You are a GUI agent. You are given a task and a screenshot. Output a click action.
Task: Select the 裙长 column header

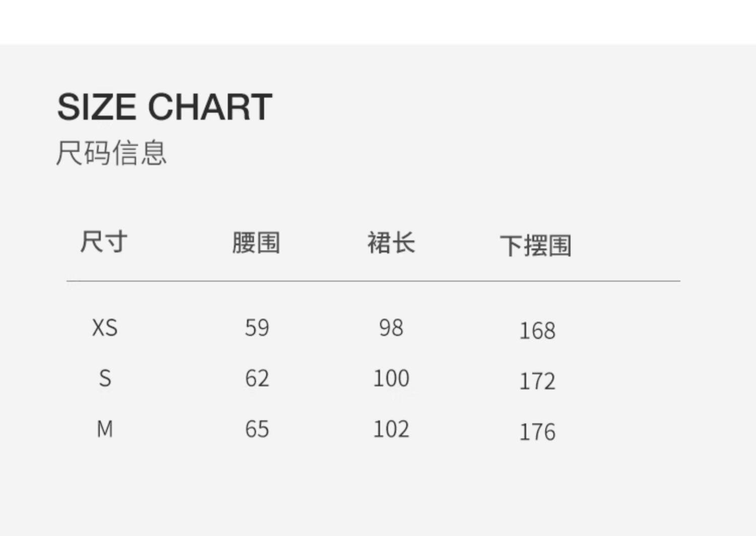391,243
